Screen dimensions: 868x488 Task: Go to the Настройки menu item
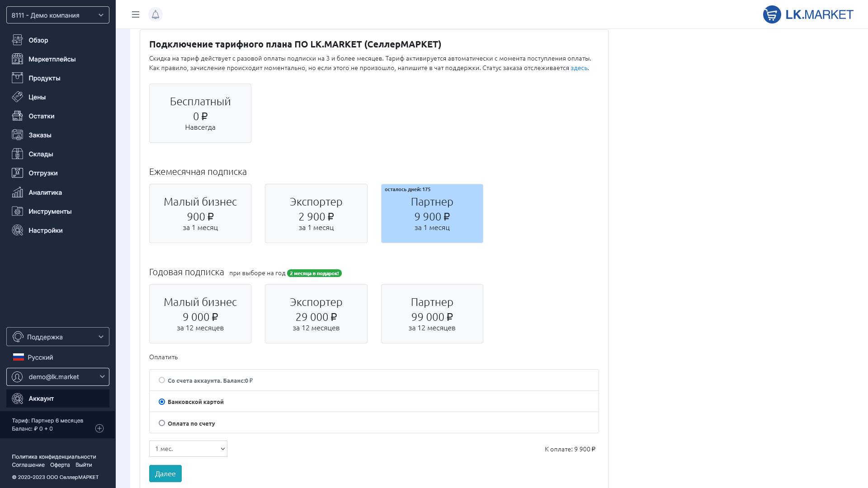[x=46, y=230]
